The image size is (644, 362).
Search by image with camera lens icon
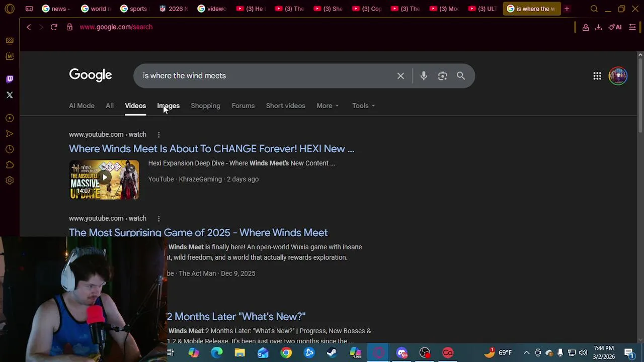[x=442, y=76]
